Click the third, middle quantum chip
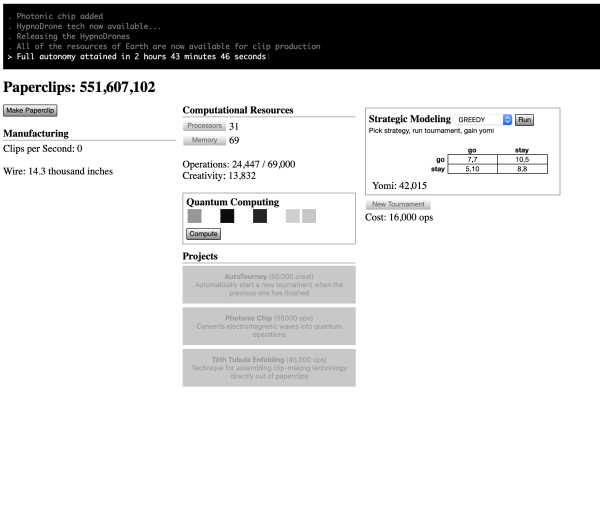This screenshot has width=600, height=512. pos(260,216)
